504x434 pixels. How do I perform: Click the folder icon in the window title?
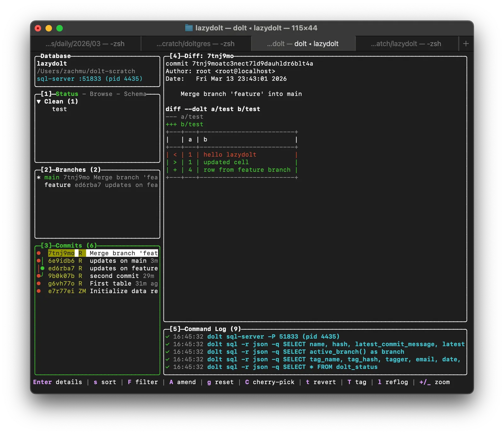tap(189, 28)
